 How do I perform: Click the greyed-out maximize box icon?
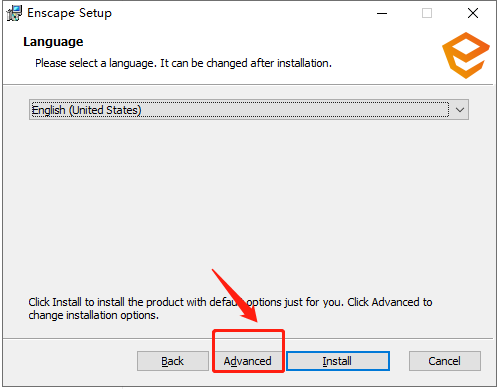click(x=427, y=13)
